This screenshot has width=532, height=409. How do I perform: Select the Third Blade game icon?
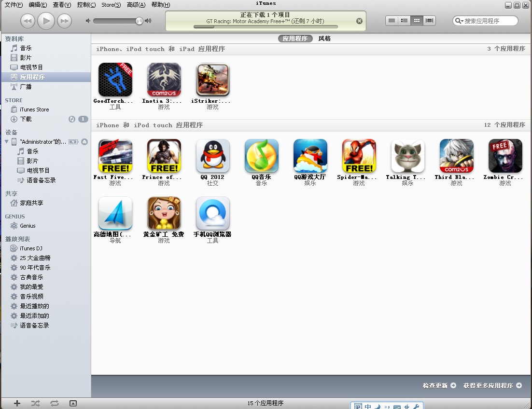456,156
